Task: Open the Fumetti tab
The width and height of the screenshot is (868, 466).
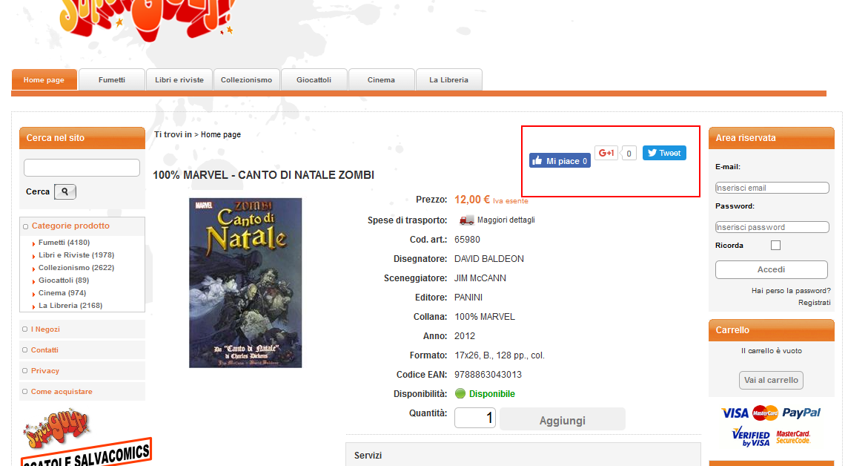Action: pos(112,80)
